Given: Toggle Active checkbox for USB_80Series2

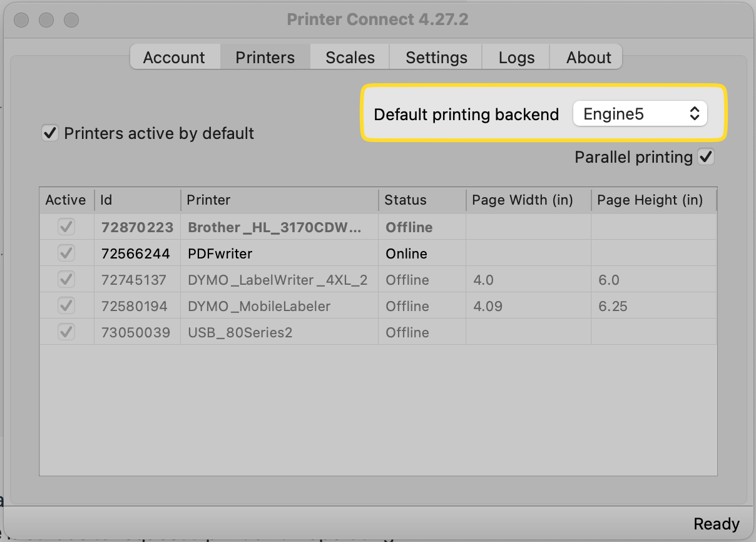Looking at the screenshot, I should [x=66, y=332].
